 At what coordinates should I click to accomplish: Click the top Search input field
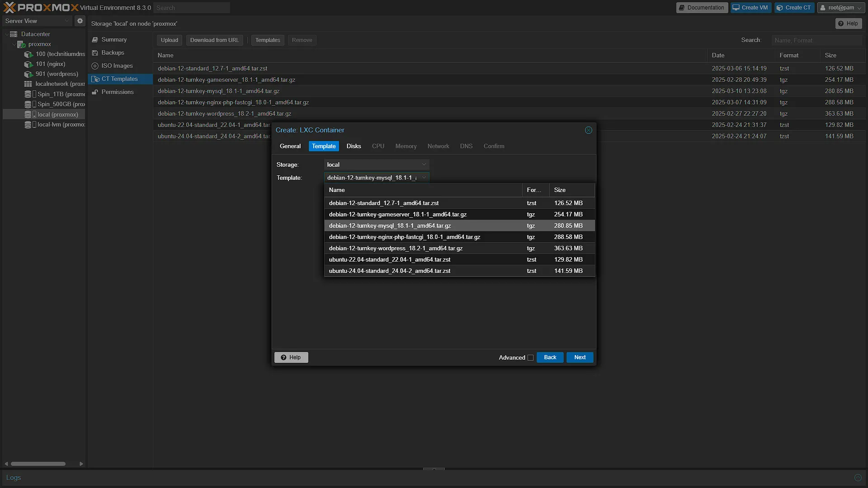tap(192, 8)
